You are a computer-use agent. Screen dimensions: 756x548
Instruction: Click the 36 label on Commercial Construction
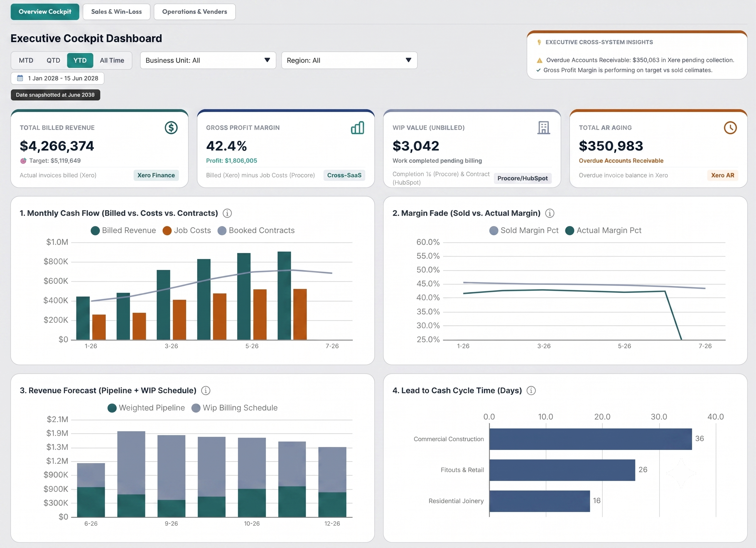pyautogui.click(x=699, y=439)
